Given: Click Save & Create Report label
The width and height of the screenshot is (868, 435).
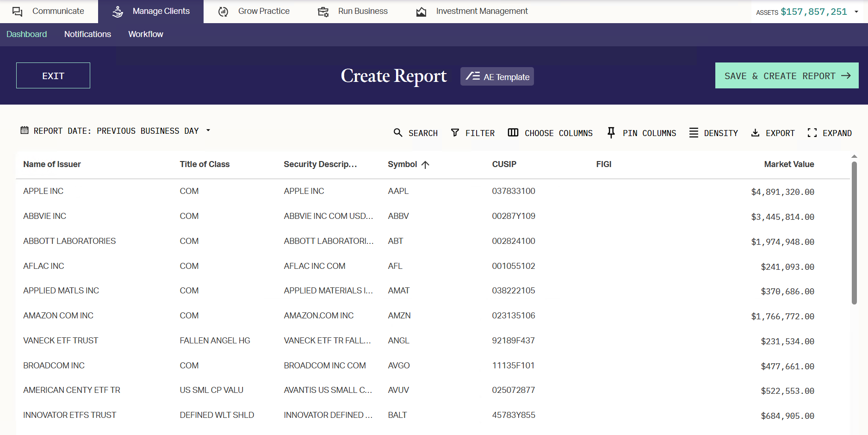Looking at the screenshot, I should pyautogui.click(x=780, y=76).
